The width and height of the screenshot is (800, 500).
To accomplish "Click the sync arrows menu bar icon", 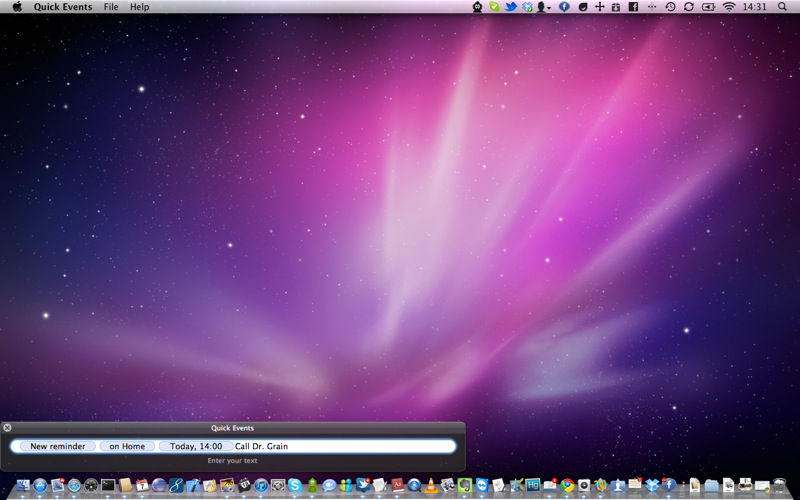I will pyautogui.click(x=689, y=7).
